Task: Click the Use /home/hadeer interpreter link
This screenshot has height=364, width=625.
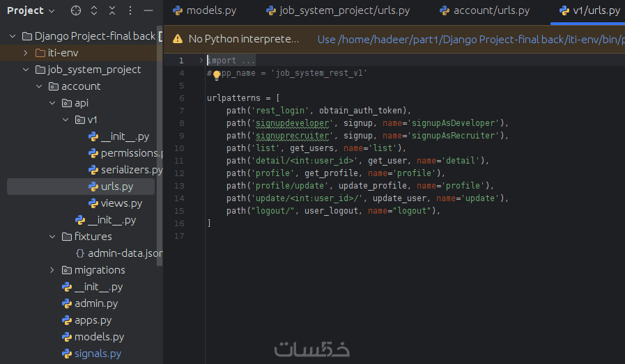Action: click(471, 40)
